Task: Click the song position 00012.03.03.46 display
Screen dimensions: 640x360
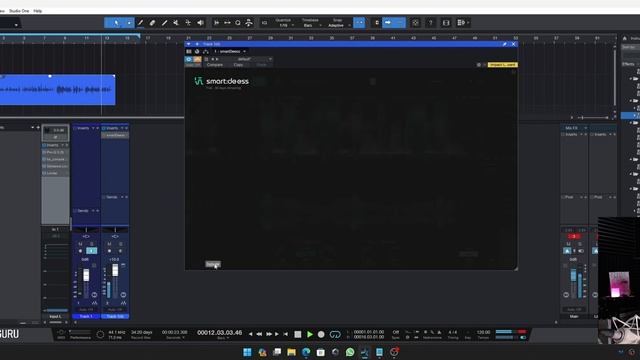Action: [220, 333]
